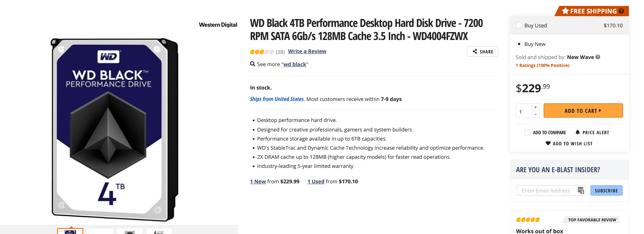The image size is (644, 234).
Task: Open the Write a Review link
Action: (307, 51)
